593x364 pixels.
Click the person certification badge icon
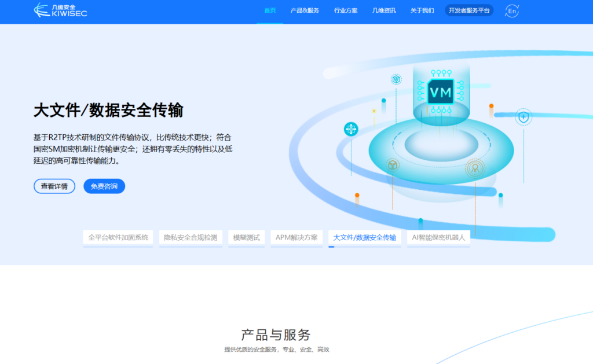[475, 168]
